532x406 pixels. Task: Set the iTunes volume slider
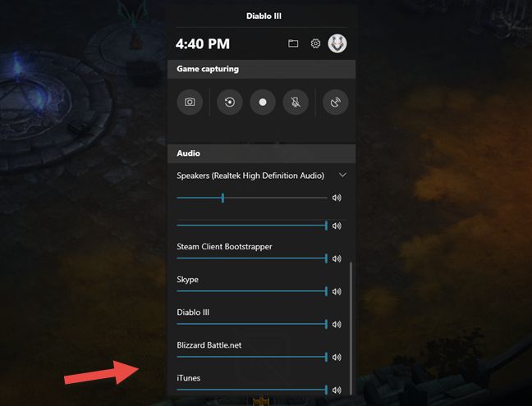click(252, 390)
